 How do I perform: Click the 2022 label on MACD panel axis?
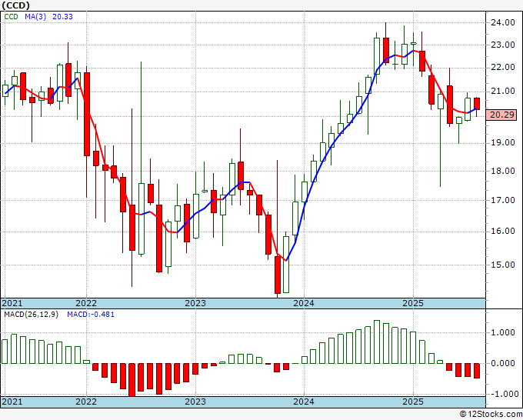(x=86, y=402)
